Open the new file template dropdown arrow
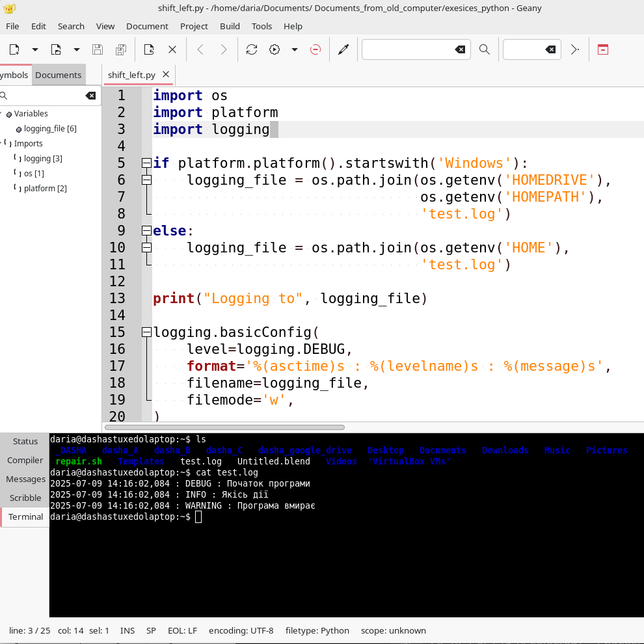Image resolution: width=644 pixels, height=644 pixels. (x=35, y=49)
